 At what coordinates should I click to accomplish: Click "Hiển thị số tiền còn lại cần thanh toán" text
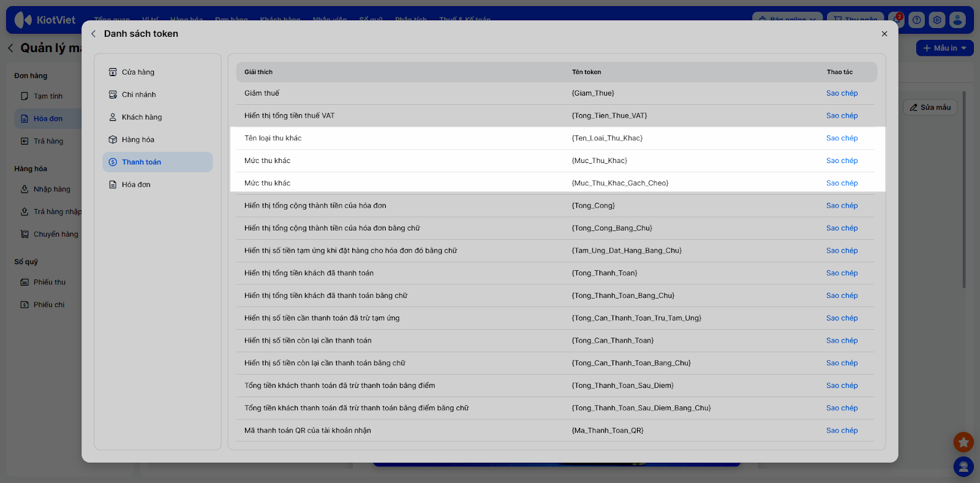307,341
